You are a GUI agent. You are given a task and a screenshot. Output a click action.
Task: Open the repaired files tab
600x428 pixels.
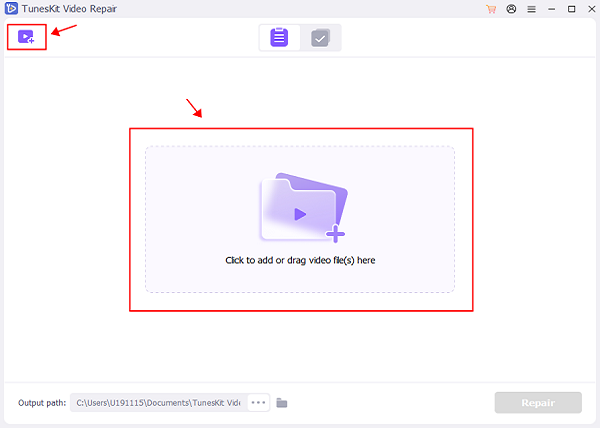tap(320, 37)
